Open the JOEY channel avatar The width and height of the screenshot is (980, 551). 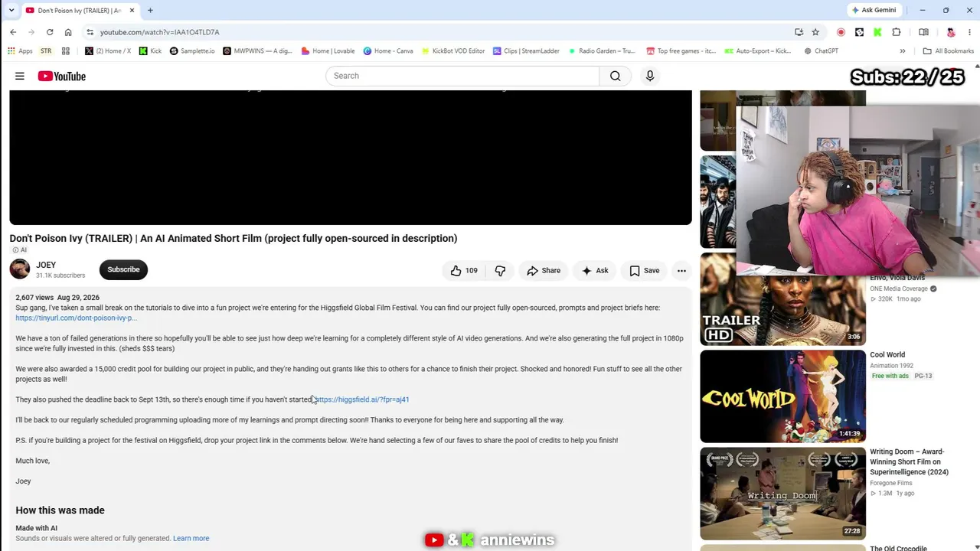click(20, 269)
